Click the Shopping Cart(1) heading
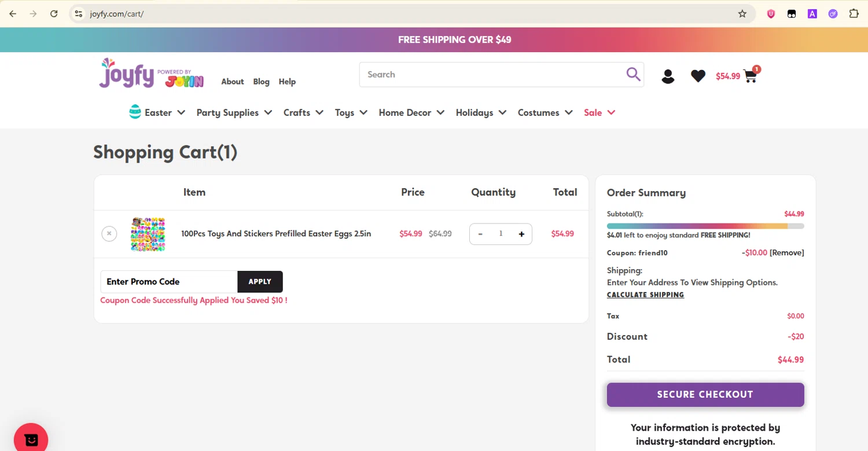This screenshot has height=451, width=868. [165, 152]
